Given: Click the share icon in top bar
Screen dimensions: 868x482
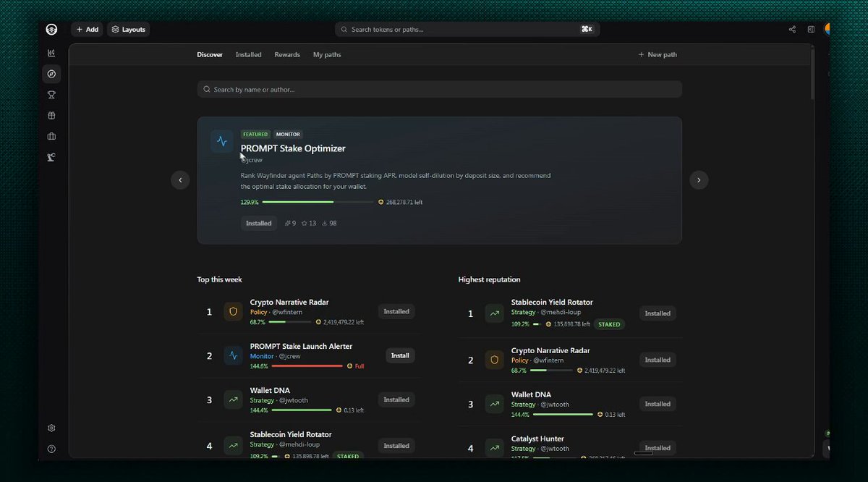Looking at the screenshot, I should point(792,30).
